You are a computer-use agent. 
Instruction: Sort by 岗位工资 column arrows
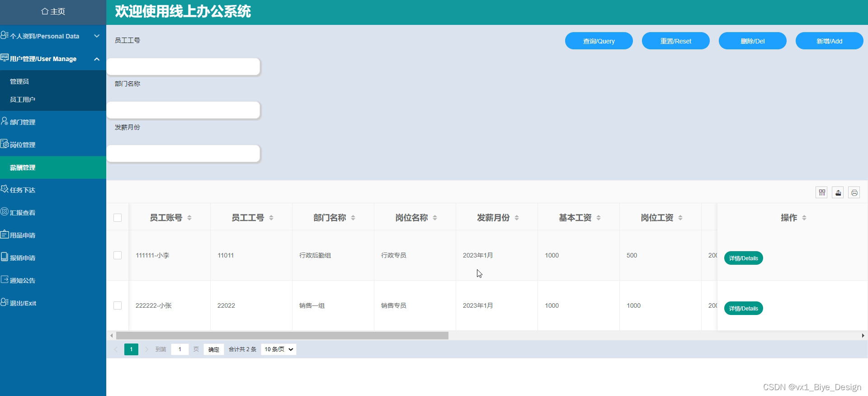tap(680, 218)
